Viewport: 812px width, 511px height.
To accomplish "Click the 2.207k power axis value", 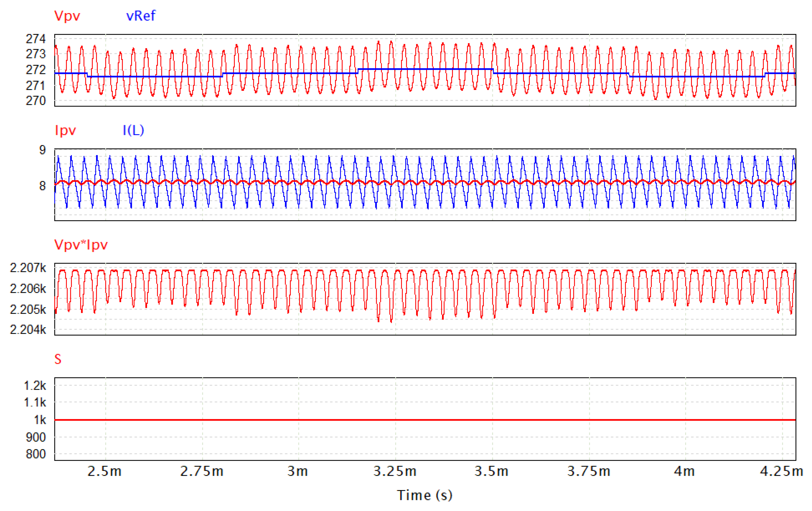I will tap(28, 268).
